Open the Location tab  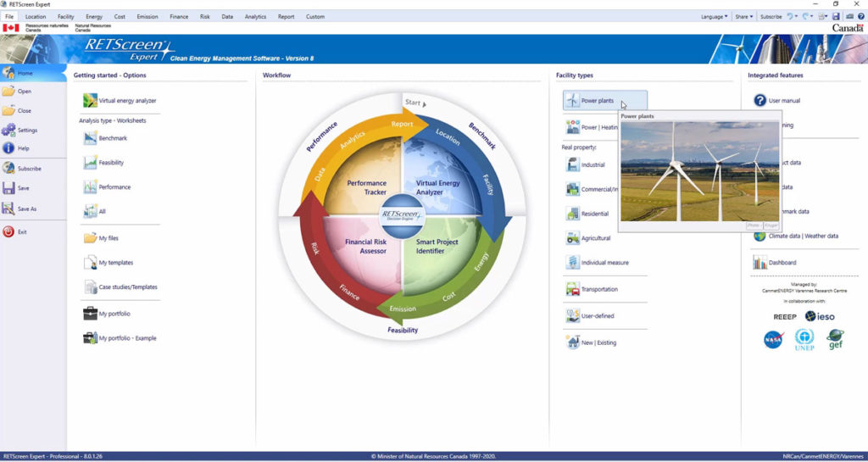[36, 17]
